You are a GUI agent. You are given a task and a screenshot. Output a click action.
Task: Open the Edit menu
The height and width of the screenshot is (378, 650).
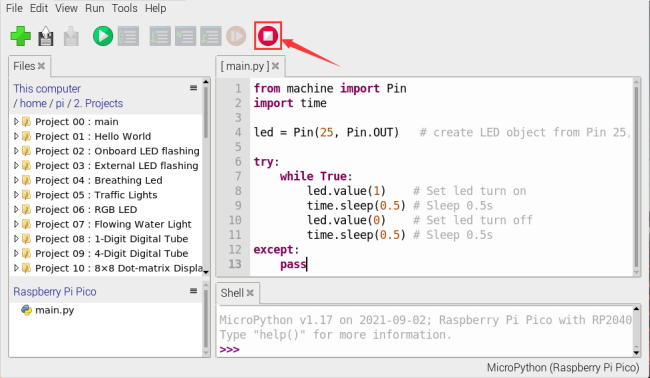click(x=39, y=8)
